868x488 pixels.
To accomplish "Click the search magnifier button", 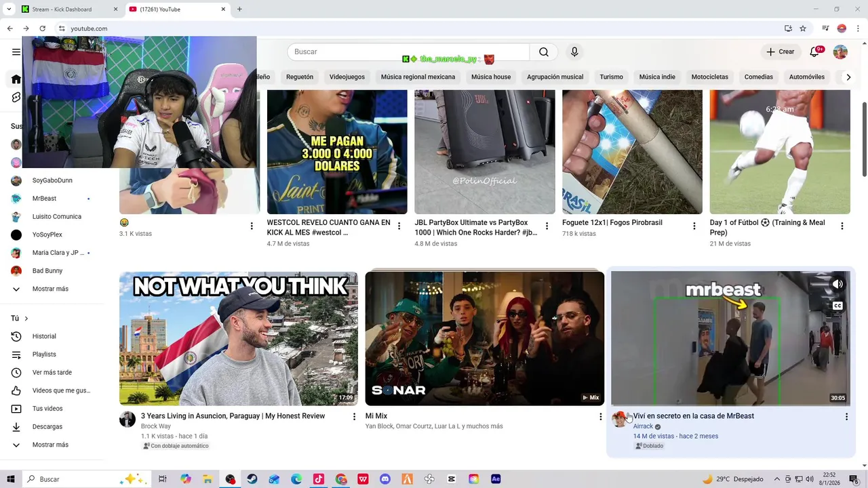I will 544,52.
